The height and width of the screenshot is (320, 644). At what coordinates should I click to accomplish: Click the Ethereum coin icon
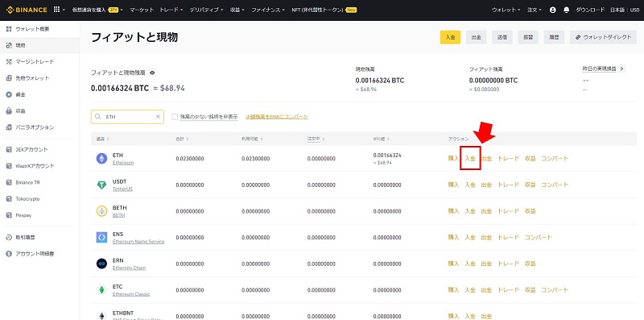[x=101, y=158]
